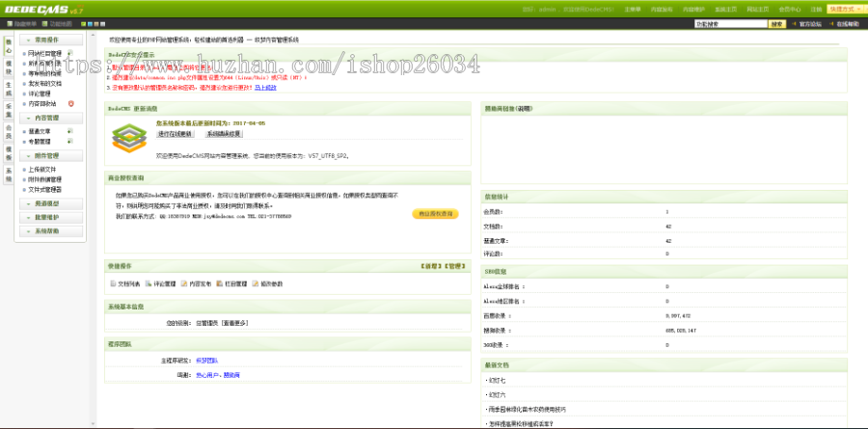The image size is (868, 429).
Task: Click the 进行在线更新 button
Action: (176, 134)
